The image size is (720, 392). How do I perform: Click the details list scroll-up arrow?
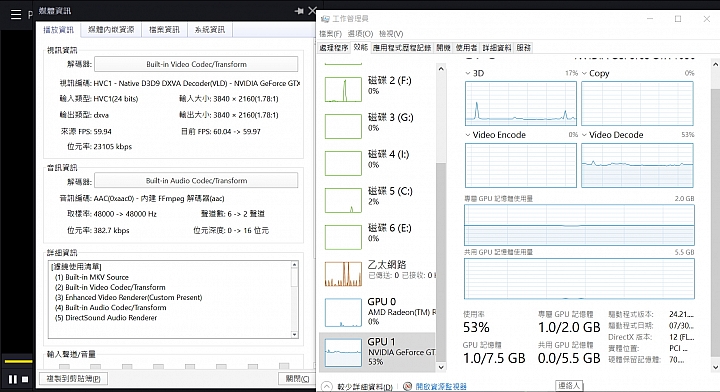coord(294,265)
